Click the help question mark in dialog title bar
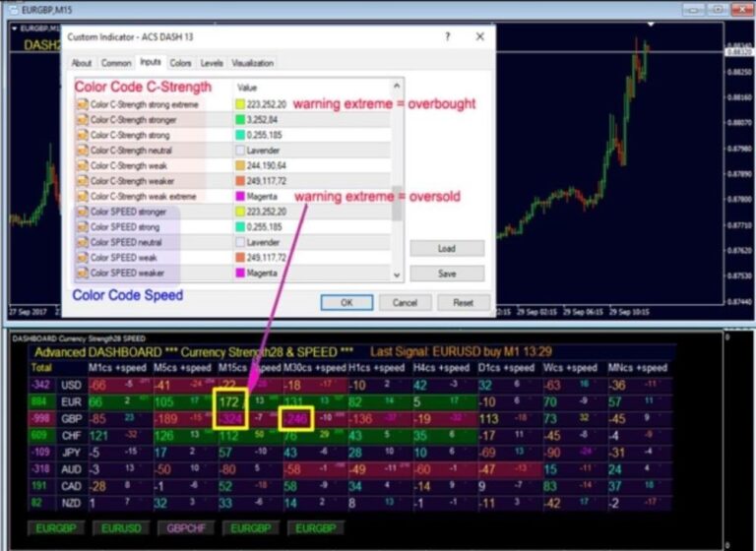Viewport: 756px width, 551px height. pos(448,36)
